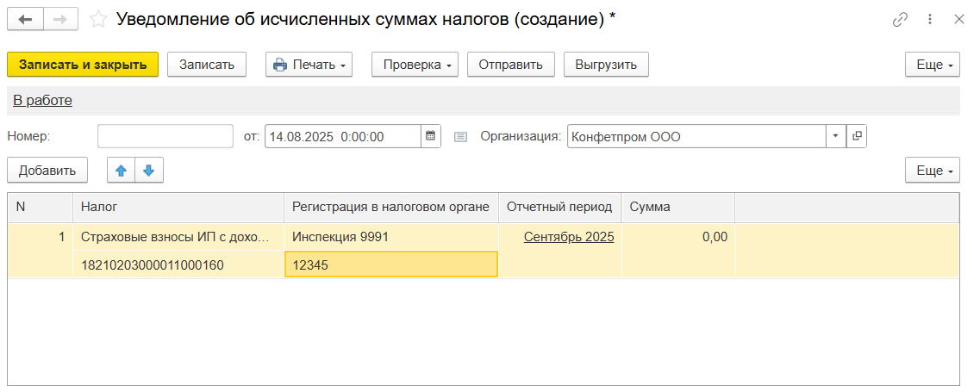Viewport: 980px width, 392px height.
Task: Open the Печать dropdown menu
Action: pos(309,65)
